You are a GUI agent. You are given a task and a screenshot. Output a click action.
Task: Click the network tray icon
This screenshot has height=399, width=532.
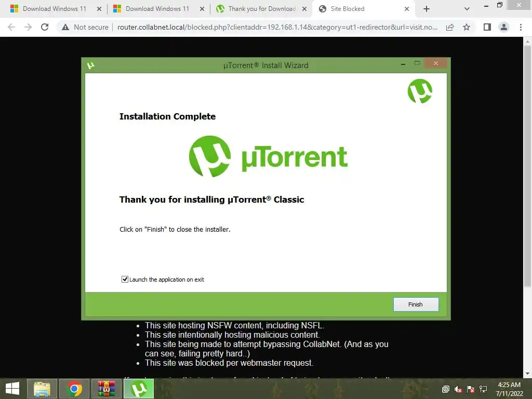pos(483,389)
